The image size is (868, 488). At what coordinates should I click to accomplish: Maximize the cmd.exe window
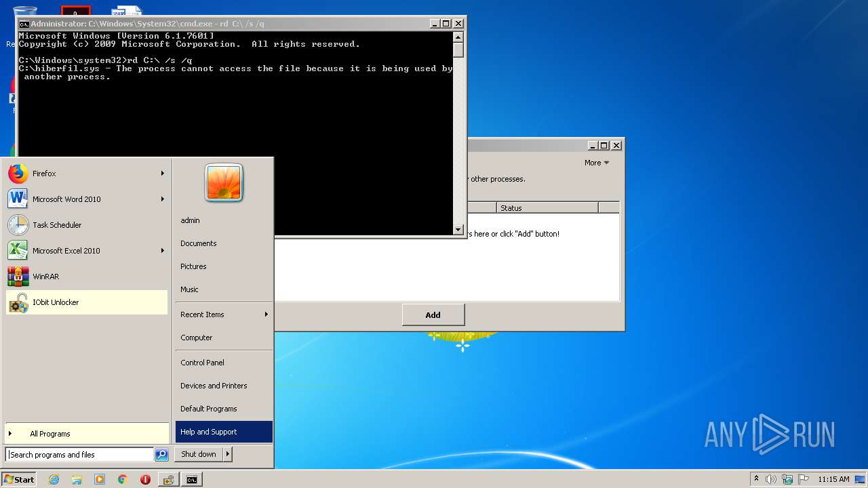pos(446,24)
